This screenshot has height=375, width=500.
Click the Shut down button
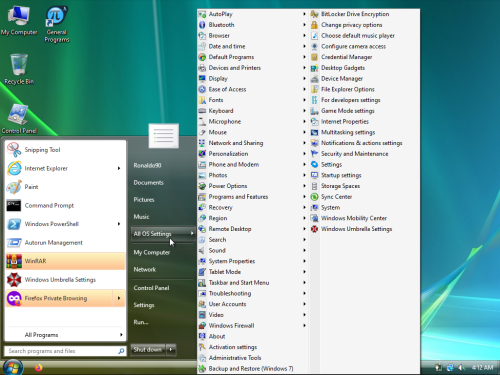tap(148, 349)
